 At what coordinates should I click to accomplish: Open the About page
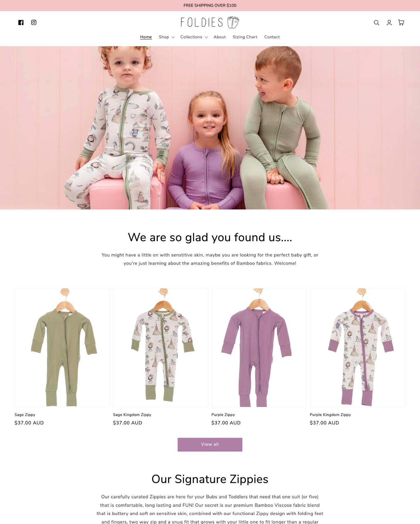point(219,37)
